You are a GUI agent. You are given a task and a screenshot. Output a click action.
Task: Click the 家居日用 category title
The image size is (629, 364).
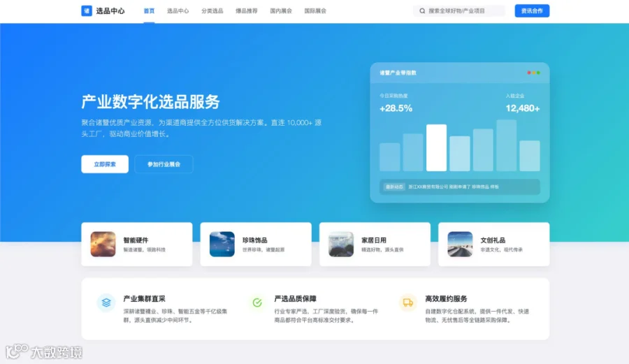(374, 240)
